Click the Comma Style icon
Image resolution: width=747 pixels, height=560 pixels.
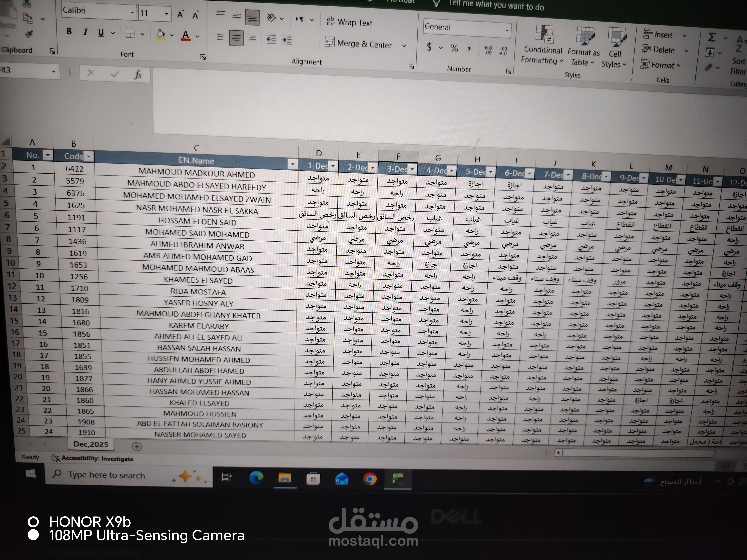469,49
